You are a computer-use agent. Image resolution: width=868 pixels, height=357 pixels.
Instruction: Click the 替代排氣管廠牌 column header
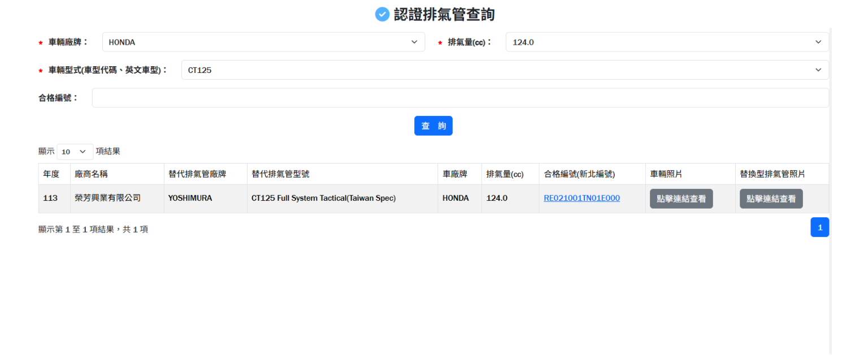(197, 174)
